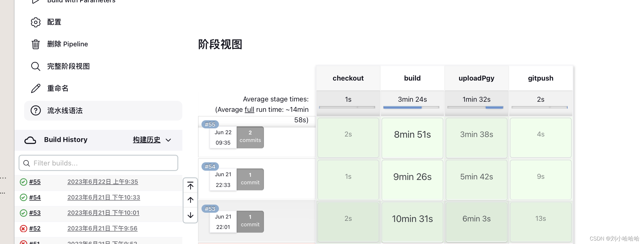Click the checkout column header
This screenshot has width=644, height=244.
(348, 78)
